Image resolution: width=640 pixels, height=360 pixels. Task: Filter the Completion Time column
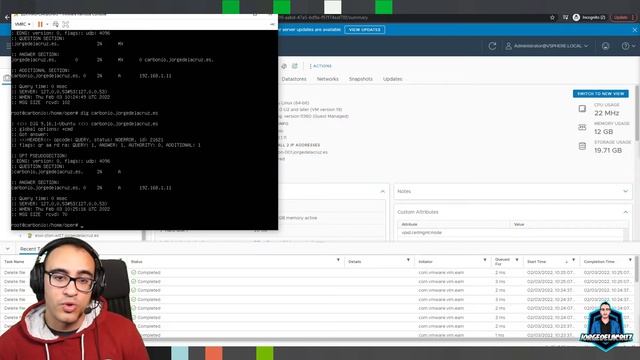pyautogui.click(x=630, y=260)
